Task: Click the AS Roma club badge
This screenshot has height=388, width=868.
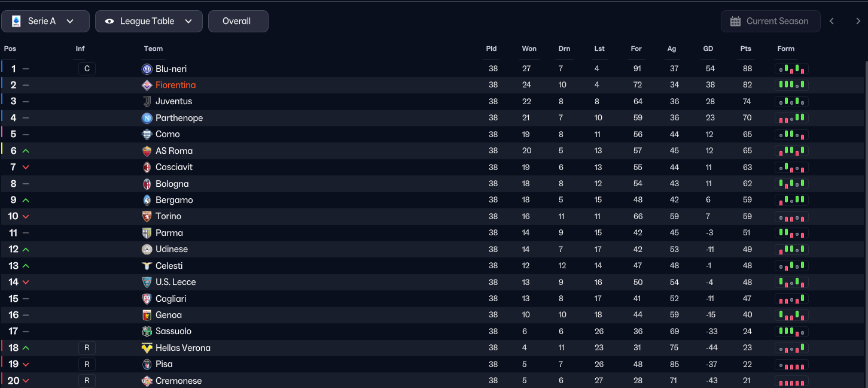Action: tap(147, 151)
